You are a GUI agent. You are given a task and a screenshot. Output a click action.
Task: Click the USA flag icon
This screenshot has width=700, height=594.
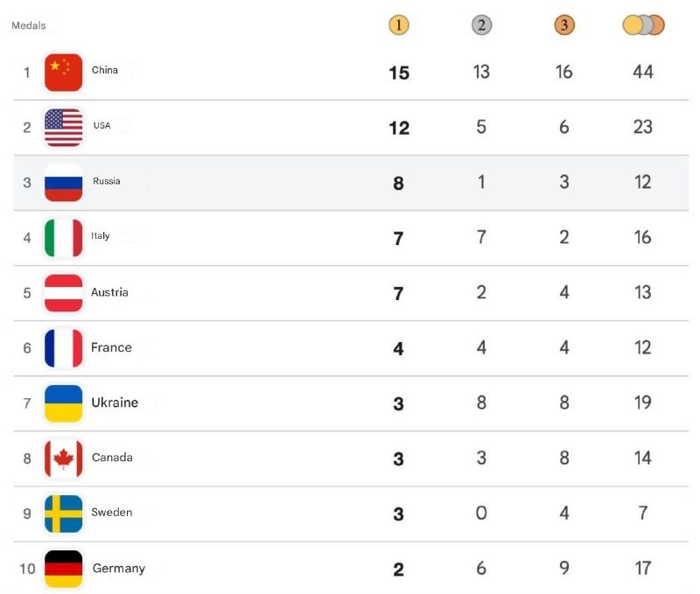[64, 127]
